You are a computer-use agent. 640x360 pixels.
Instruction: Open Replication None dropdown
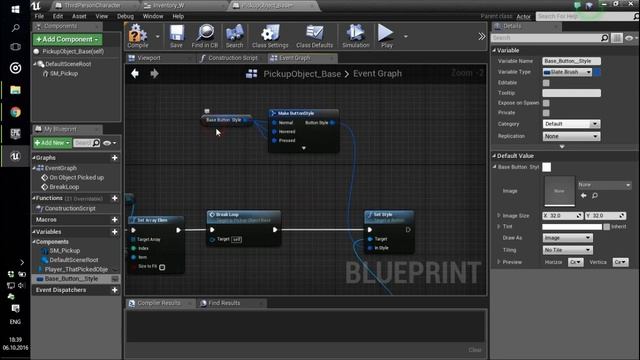point(571,136)
